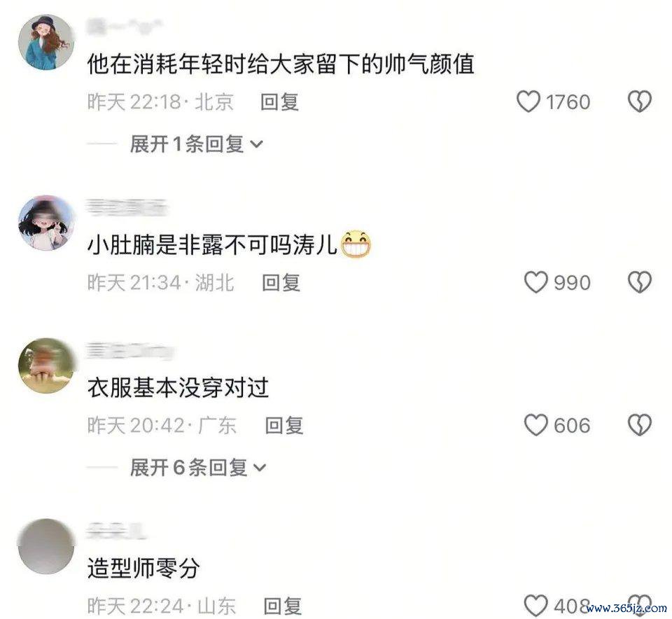Dislike the Beijing comment with broken heart

(639, 102)
